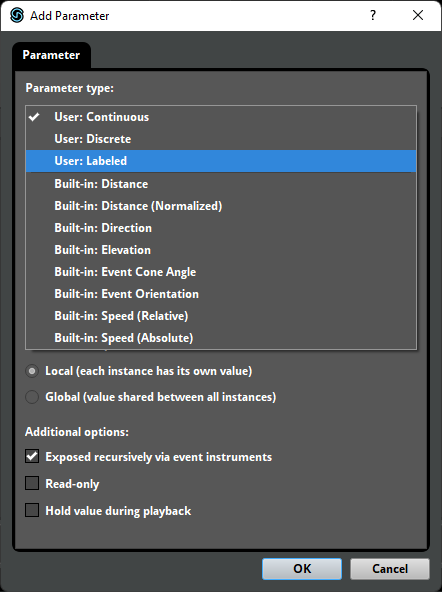Select the Global shared value radio button

32,397
